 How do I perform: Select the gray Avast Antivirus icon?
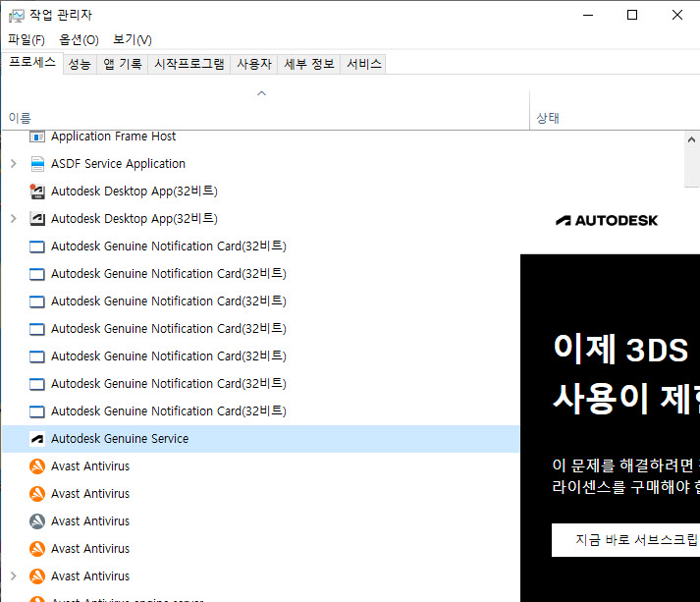click(37, 521)
